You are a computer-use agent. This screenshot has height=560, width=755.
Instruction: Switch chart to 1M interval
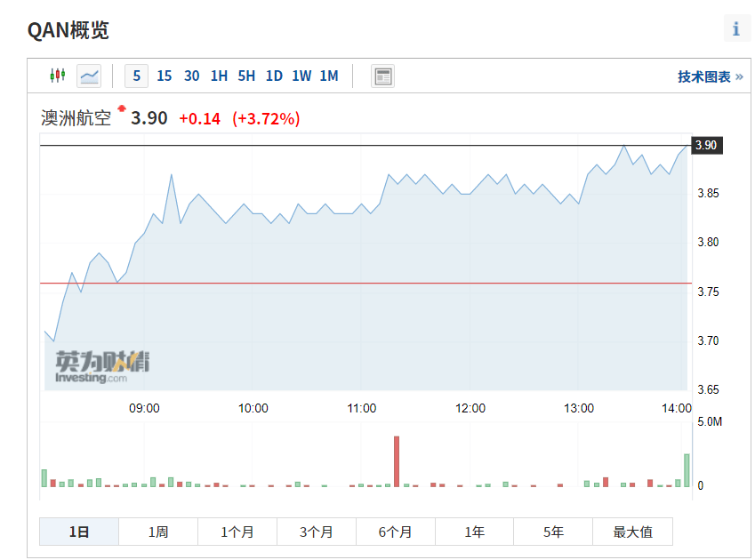click(329, 76)
